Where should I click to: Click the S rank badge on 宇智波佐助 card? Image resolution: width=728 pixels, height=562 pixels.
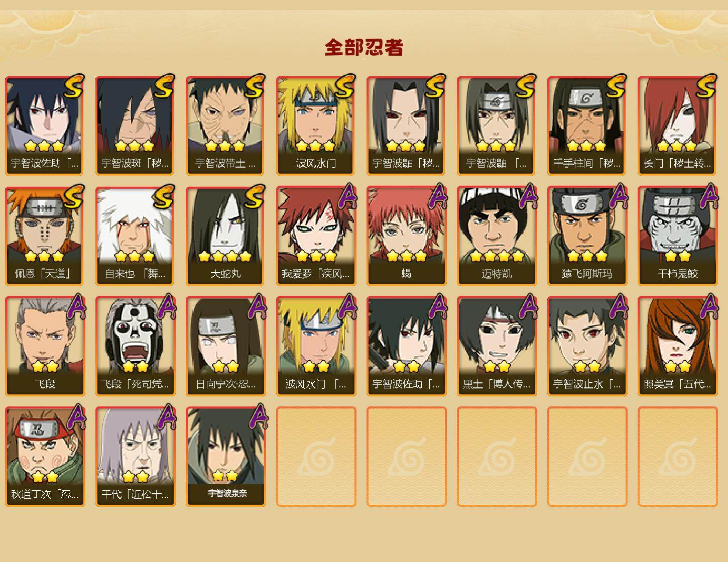73,86
